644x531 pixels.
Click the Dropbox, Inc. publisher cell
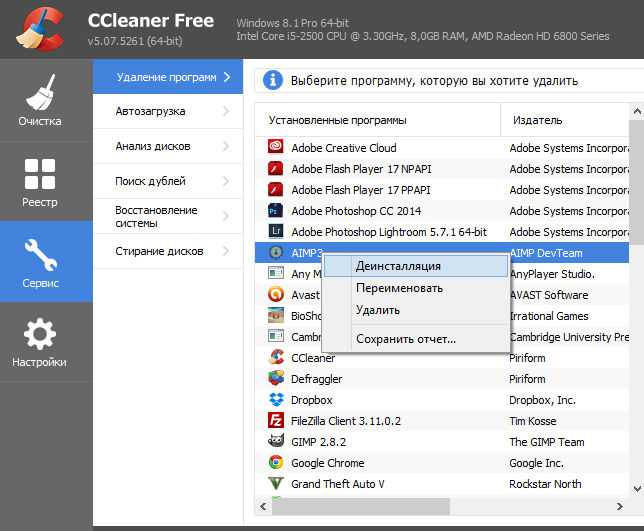pos(542,400)
